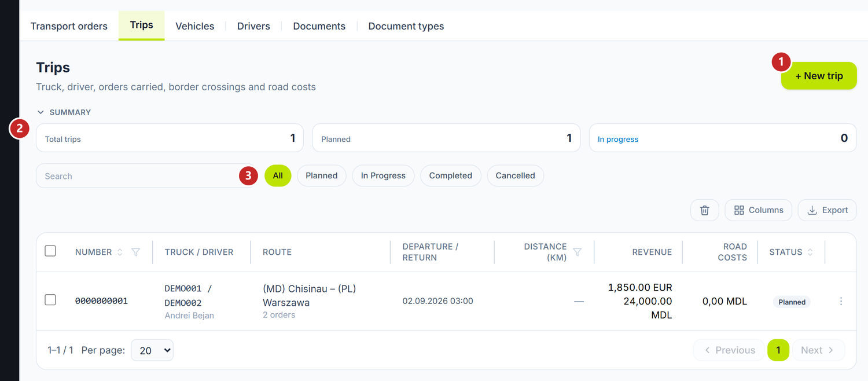Sort by Status using the sort arrows
The height and width of the screenshot is (381, 868).
click(x=810, y=252)
